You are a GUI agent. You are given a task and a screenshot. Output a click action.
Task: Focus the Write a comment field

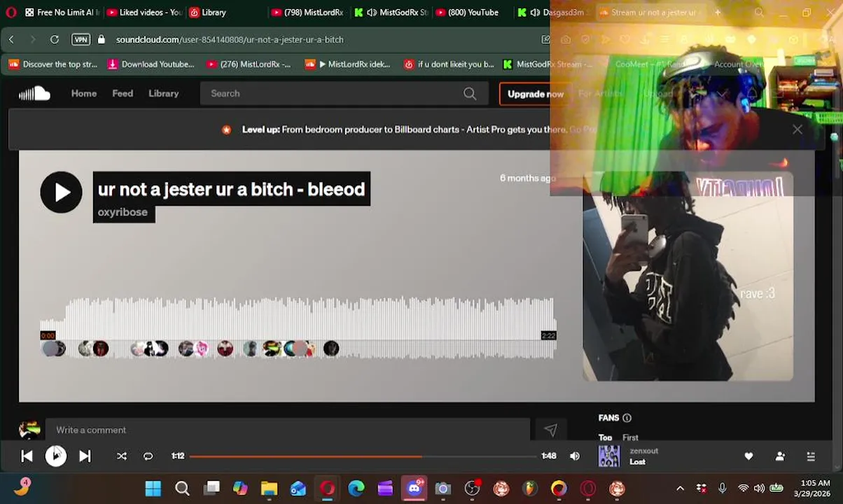[287, 430]
